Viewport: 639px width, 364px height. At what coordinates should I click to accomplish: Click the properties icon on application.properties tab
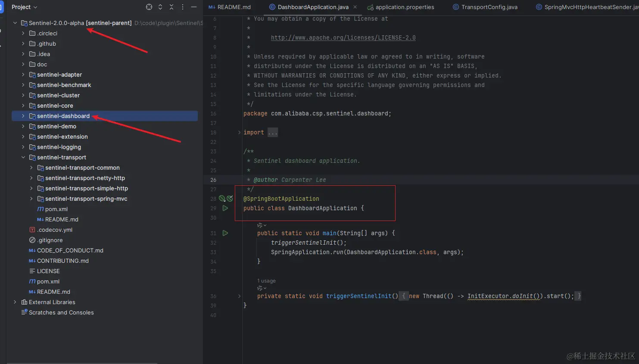(370, 7)
